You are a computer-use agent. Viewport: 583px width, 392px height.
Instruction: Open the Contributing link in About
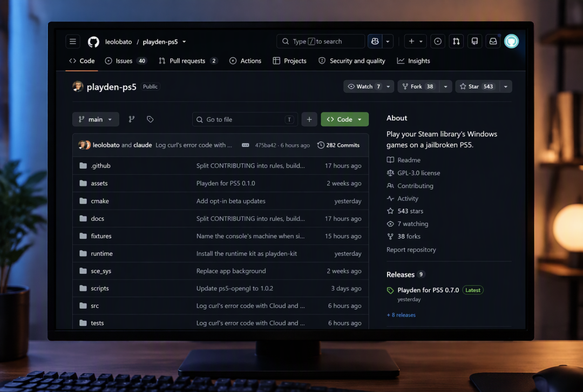point(415,186)
